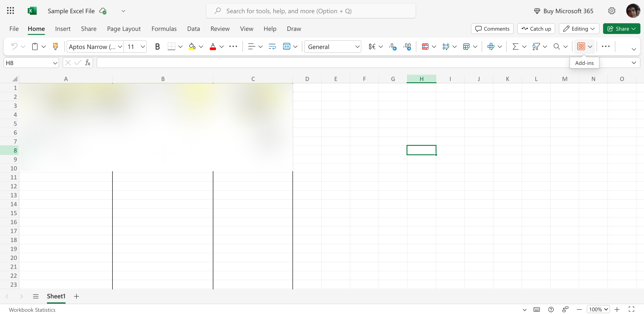The height and width of the screenshot is (314, 644).
Task: Open the Editing mode switcher
Action: [x=579, y=29]
